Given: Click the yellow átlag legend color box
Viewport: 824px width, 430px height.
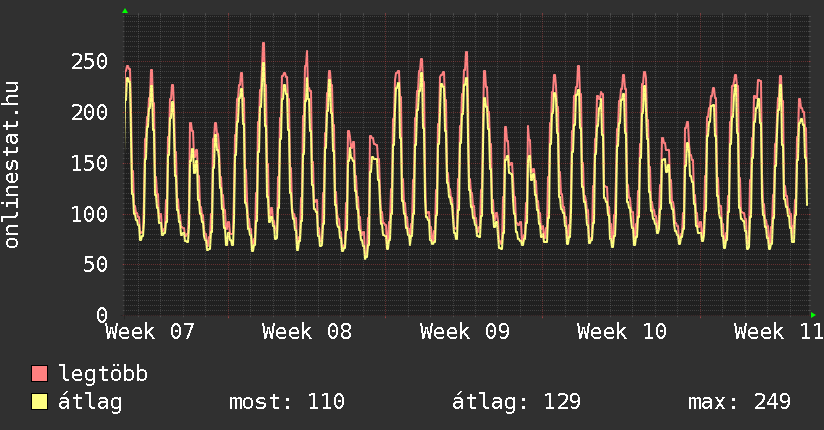Looking at the screenshot, I should click(40, 402).
